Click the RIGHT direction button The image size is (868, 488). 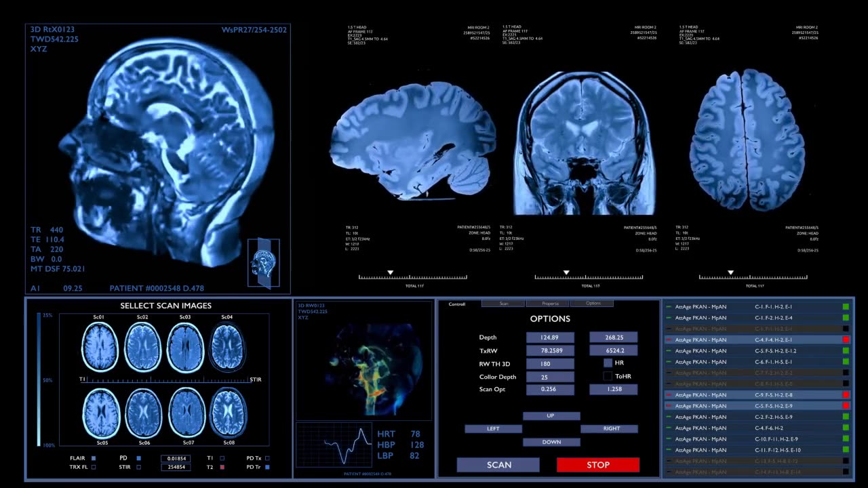[x=610, y=428]
